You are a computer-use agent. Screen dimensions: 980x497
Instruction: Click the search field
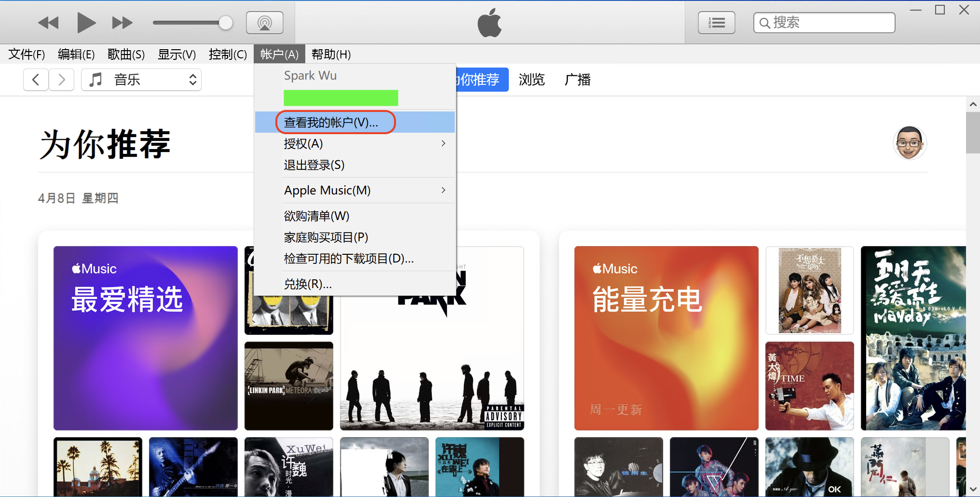coord(824,23)
